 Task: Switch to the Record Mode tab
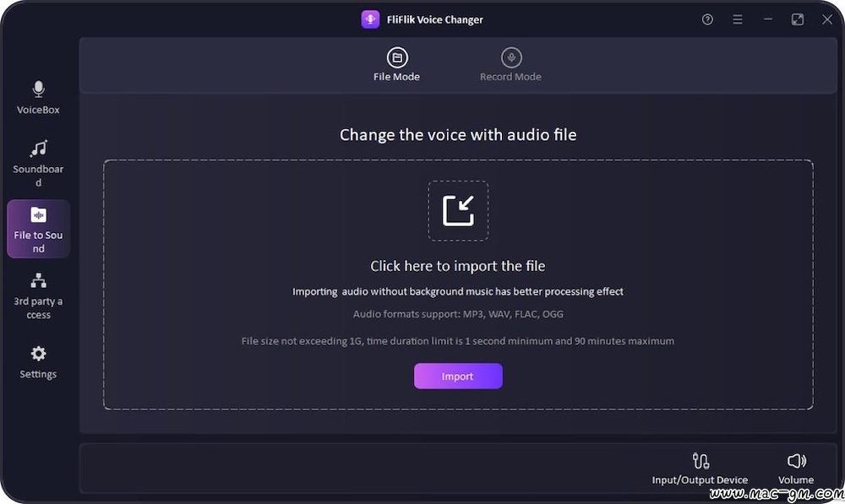click(511, 65)
